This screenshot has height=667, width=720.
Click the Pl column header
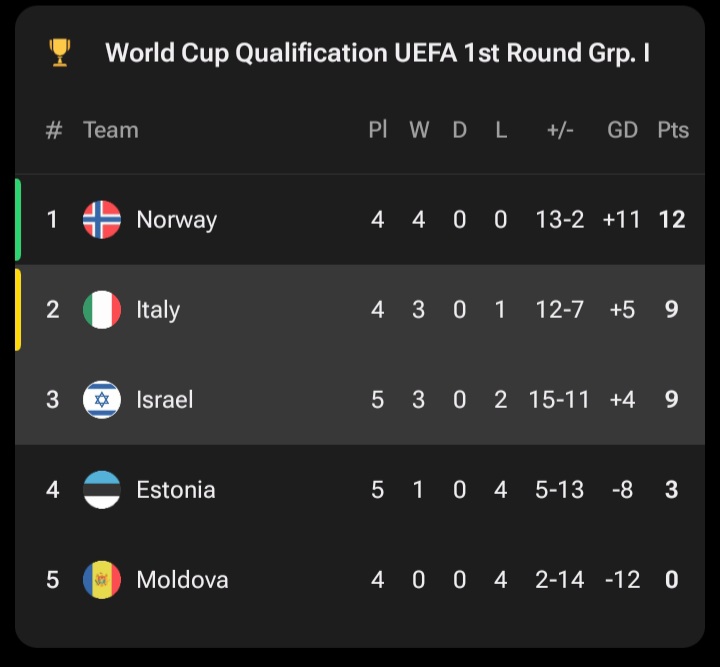pyautogui.click(x=377, y=130)
